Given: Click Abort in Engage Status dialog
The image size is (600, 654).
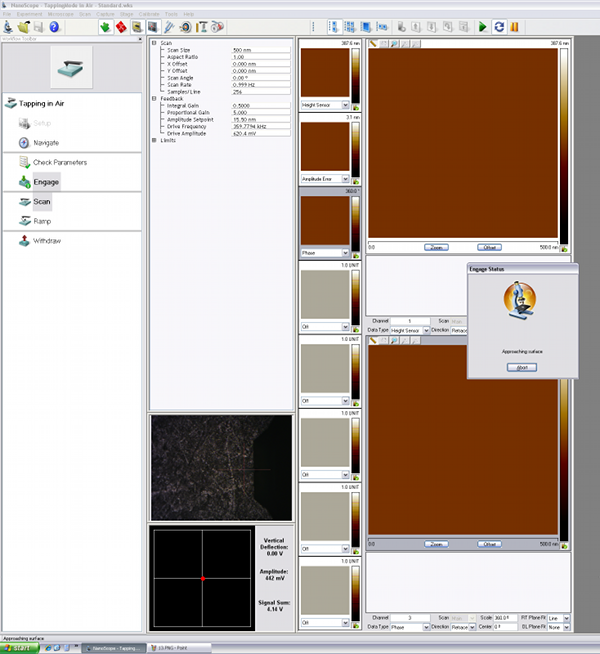Looking at the screenshot, I should point(521,367).
